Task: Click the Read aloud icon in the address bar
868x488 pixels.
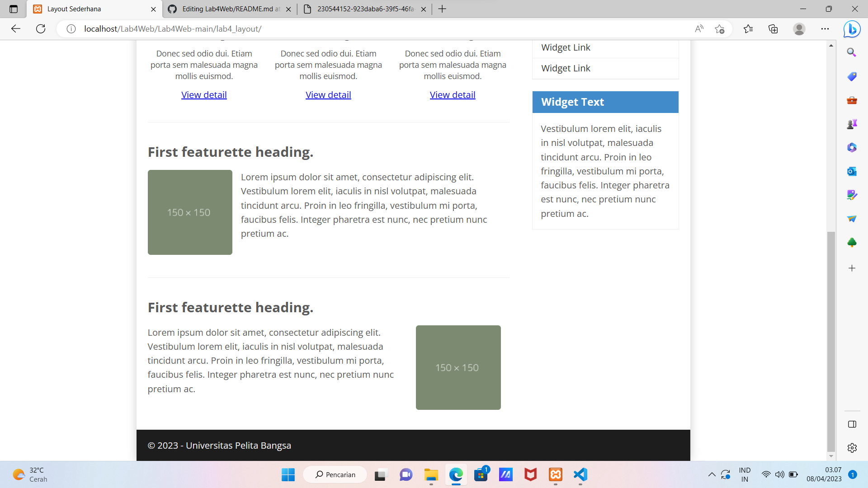Action: coord(699,29)
